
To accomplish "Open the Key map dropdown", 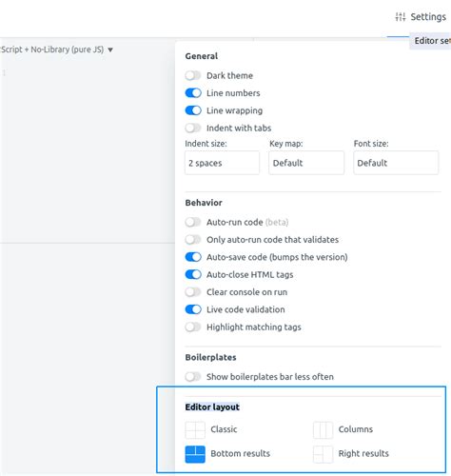I will [306, 163].
